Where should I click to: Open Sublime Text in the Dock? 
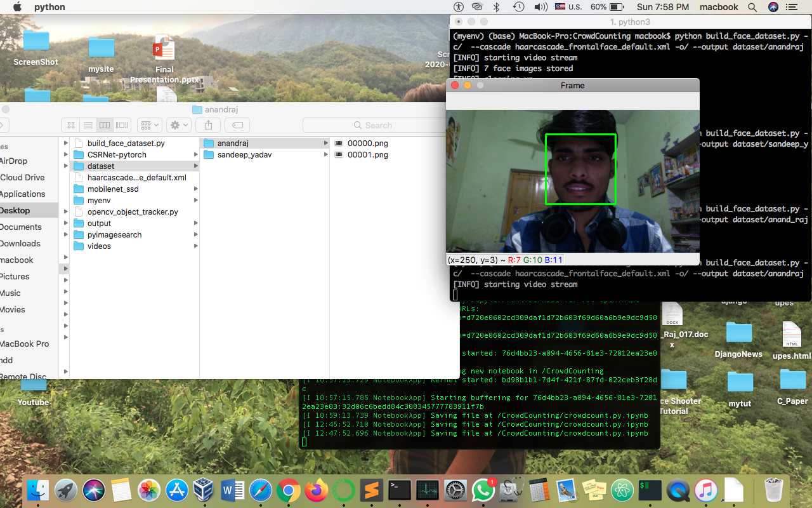pos(371,490)
